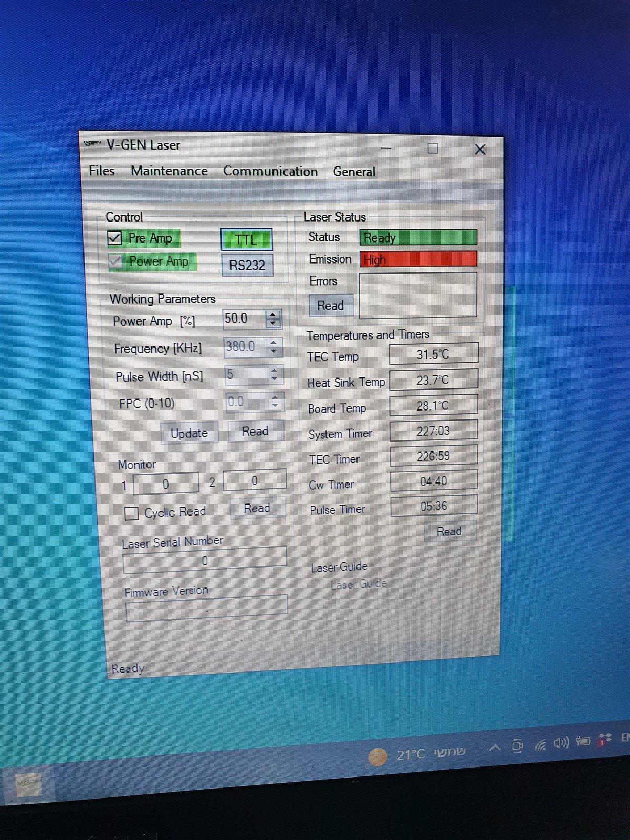Image resolution: width=630 pixels, height=840 pixels.
Task: Open the General menu
Action: point(354,172)
